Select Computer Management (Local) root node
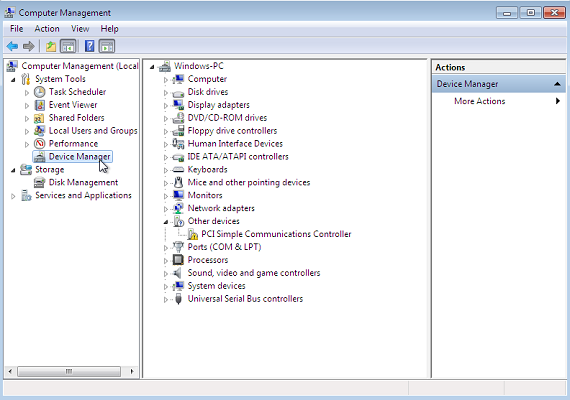This screenshot has height=400, width=570. pos(80,66)
